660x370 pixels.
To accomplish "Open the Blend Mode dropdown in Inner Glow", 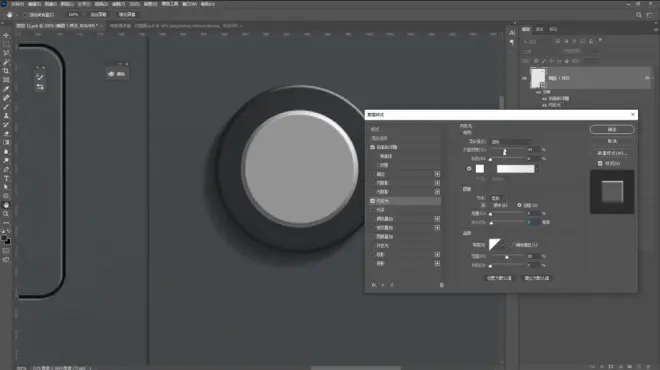I will click(511, 142).
